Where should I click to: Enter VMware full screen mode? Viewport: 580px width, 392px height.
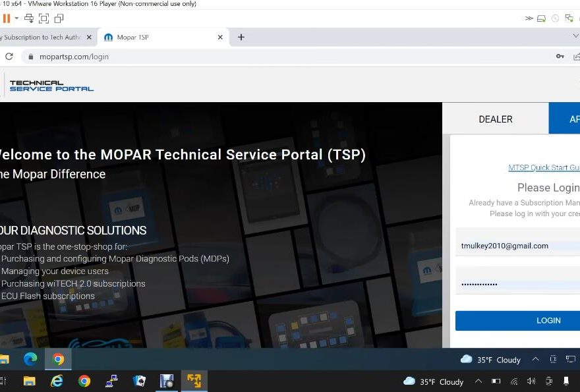point(43,18)
